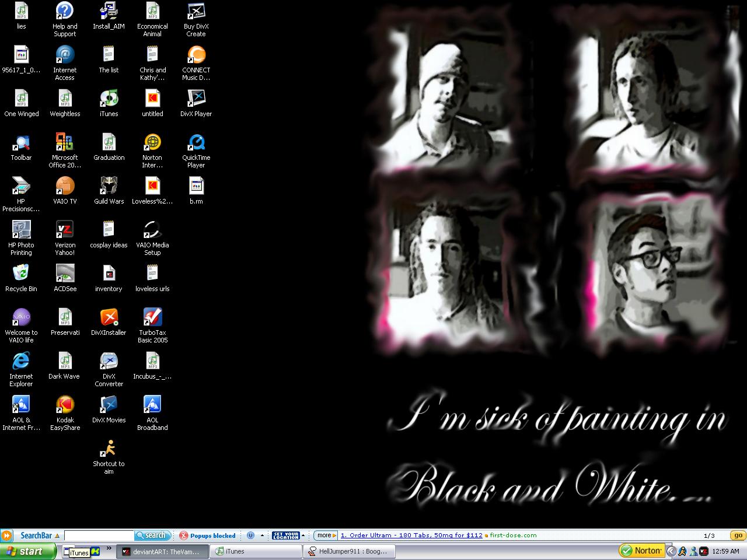Click the SearchBar search button
747x560 pixels.
(x=152, y=535)
